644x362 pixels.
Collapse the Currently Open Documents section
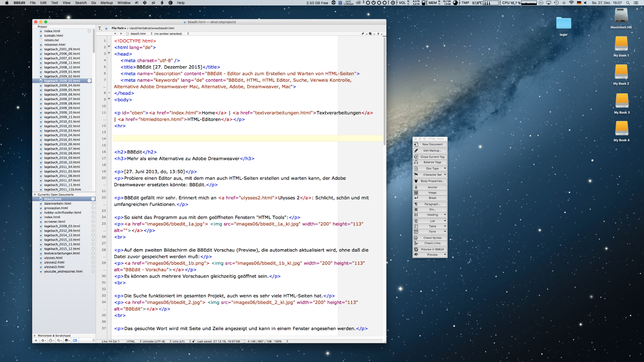point(35,195)
